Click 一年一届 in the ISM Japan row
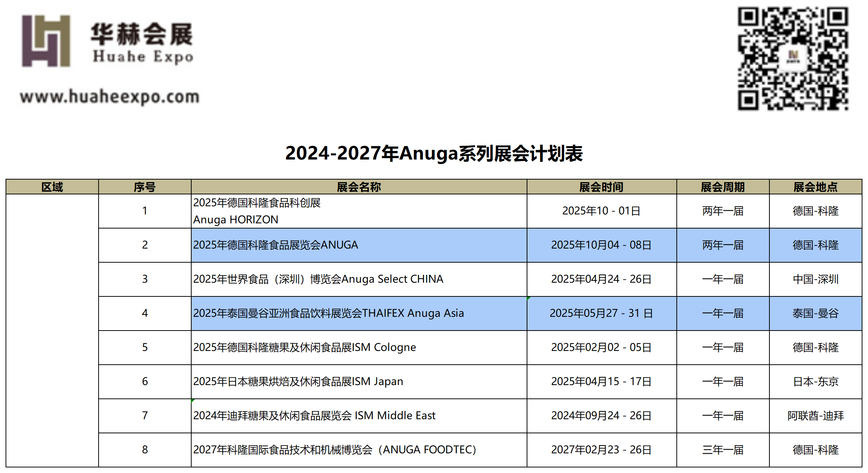The width and height of the screenshot is (868, 473). (723, 382)
